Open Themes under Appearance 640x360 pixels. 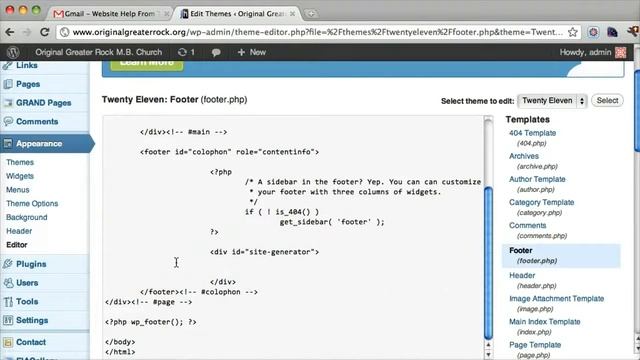pyautogui.click(x=20, y=162)
